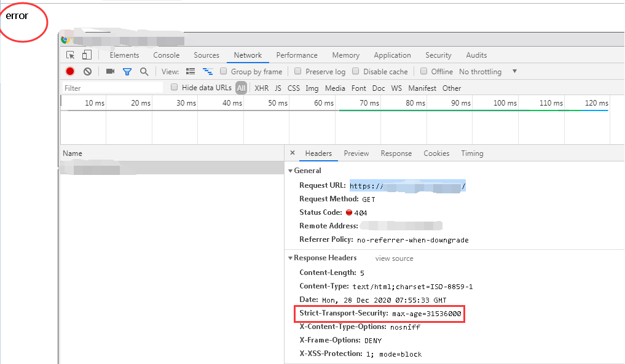This screenshot has height=364, width=625.
Task: Switch to the Console tab
Action: (166, 55)
